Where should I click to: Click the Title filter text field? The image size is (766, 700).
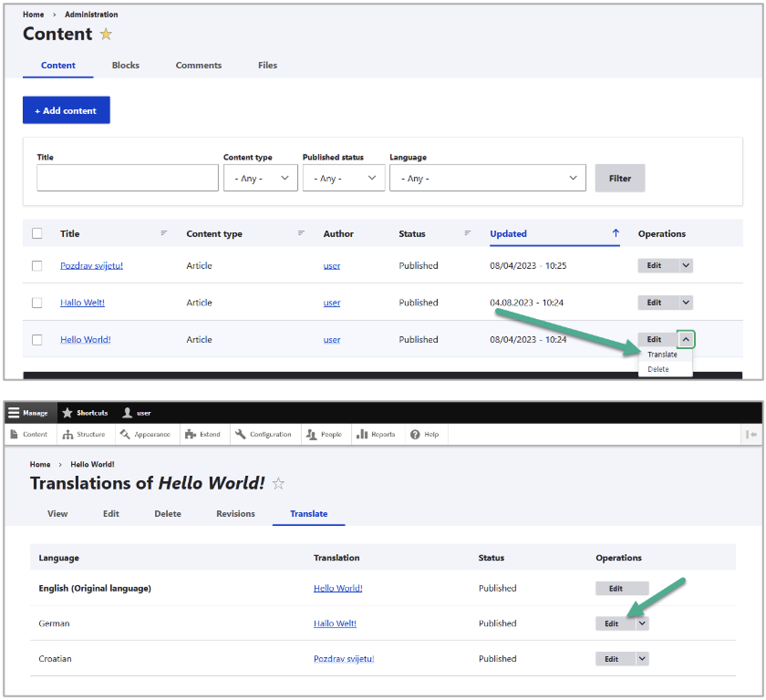tap(128, 178)
